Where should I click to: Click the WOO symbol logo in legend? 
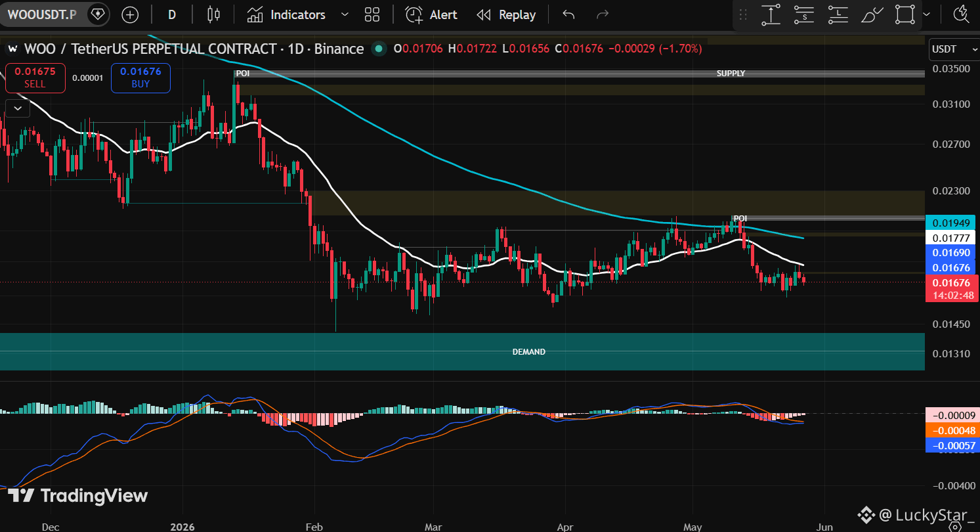pyautogui.click(x=12, y=49)
